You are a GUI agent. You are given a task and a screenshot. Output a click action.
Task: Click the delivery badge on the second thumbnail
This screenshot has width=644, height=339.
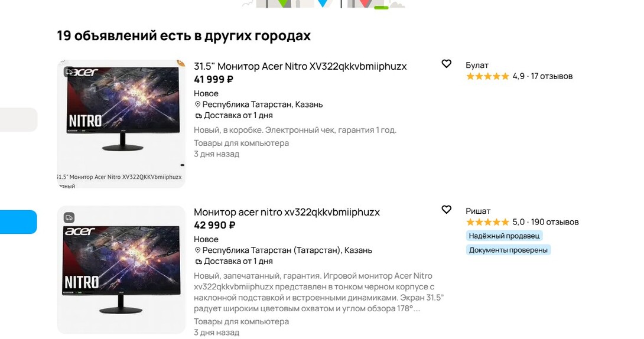tap(69, 217)
